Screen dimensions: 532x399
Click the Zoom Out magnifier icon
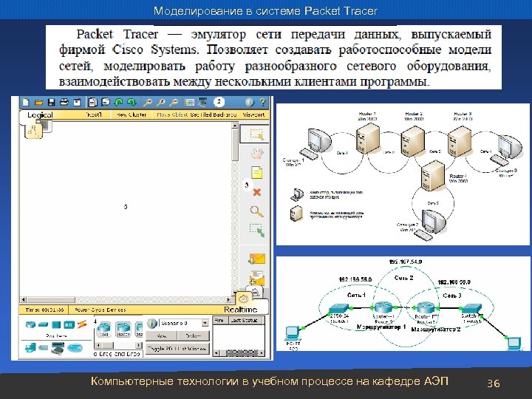pyautogui.click(x=173, y=102)
